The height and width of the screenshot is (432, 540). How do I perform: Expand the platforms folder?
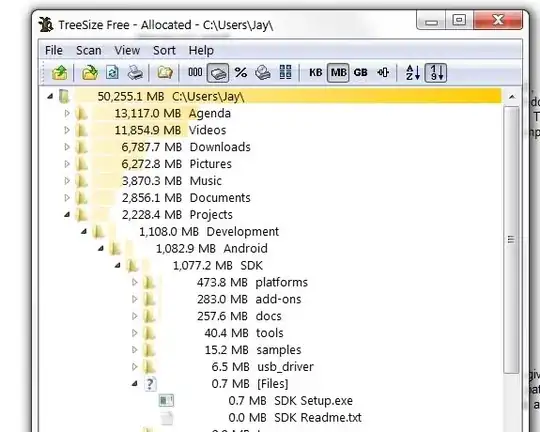[x=135, y=282]
